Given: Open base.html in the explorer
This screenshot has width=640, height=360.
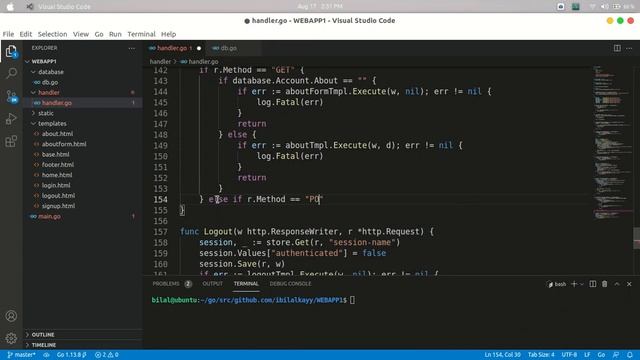Looking at the screenshot, I should (x=82, y=154).
